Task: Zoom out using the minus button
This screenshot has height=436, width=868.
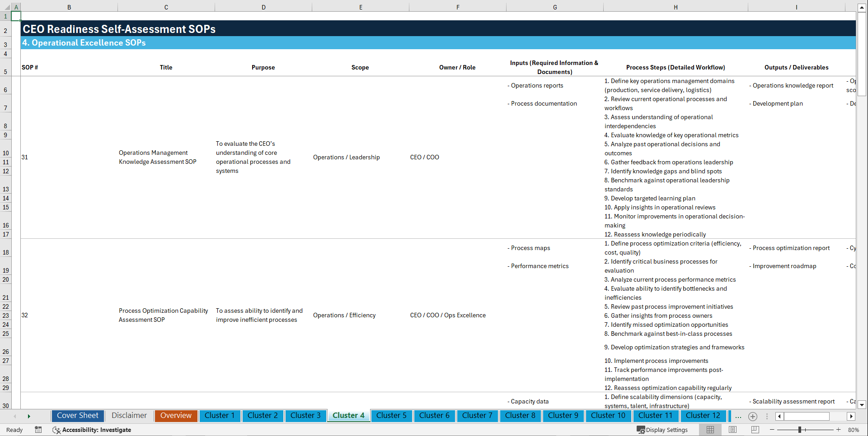Action: [772, 430]
